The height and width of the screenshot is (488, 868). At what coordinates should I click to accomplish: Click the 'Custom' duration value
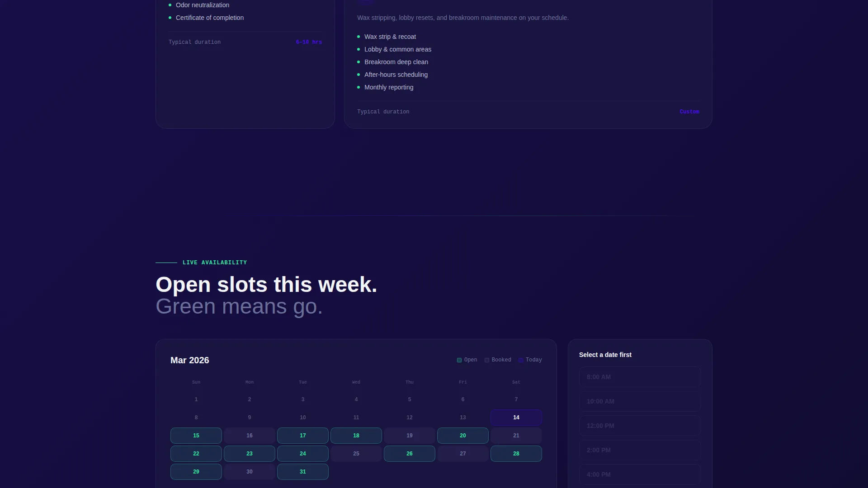(689, 112)
